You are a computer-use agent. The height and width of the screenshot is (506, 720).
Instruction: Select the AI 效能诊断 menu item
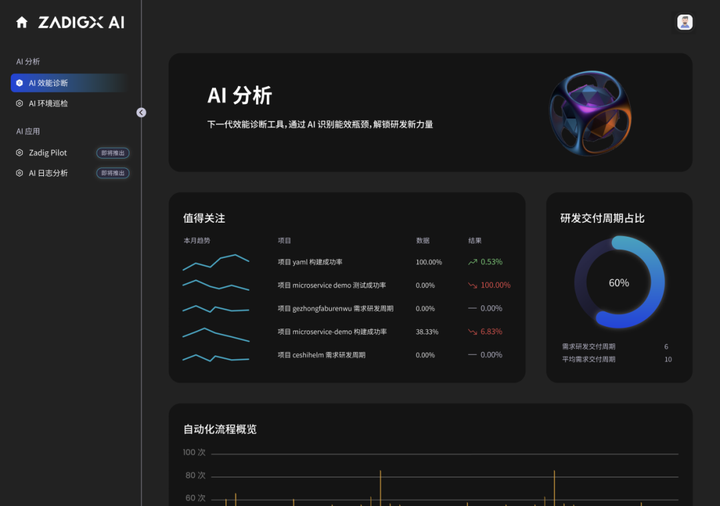70,83
